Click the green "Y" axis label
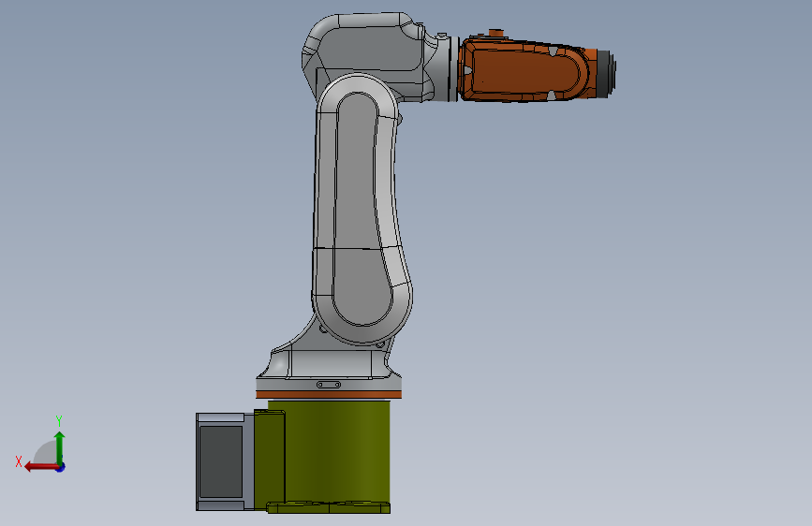This screenshot has width=812, height=526. pyautogui.click(x=59, y=420)
